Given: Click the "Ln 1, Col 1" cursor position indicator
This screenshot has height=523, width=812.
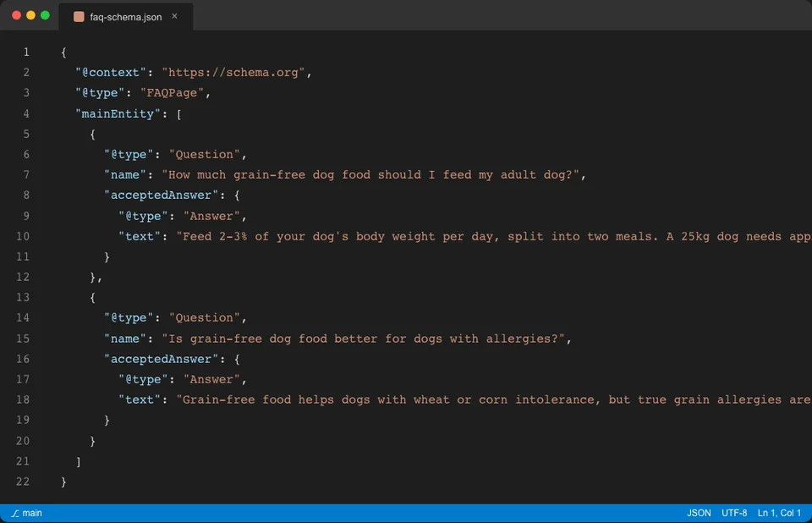Looking at the screenshot, I should tap(779, 513).
